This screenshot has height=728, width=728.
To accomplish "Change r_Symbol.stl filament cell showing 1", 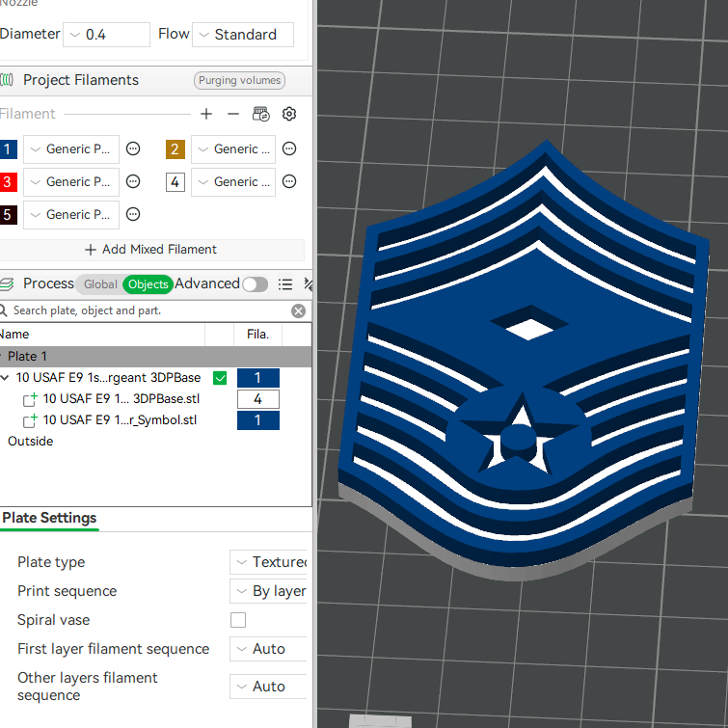I will (258, 420).
